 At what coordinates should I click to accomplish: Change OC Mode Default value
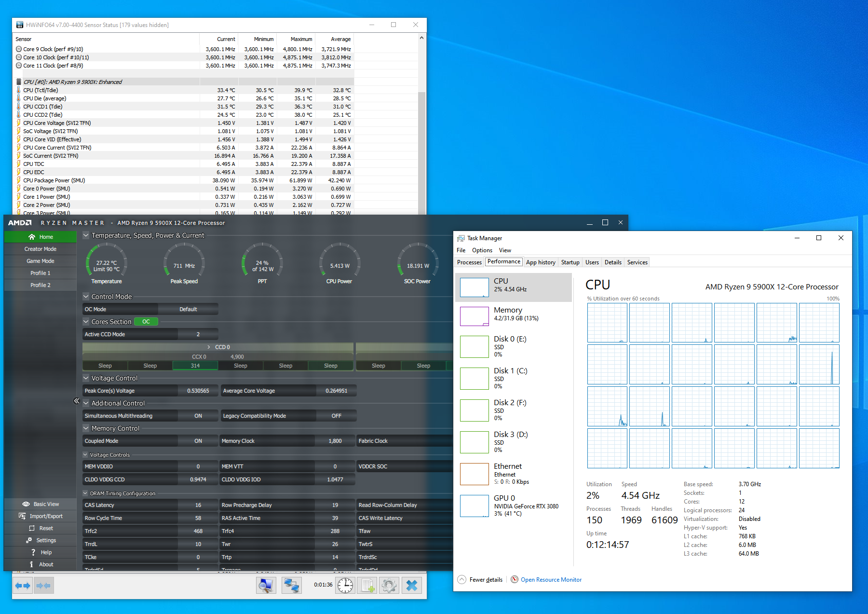point(188,309)
